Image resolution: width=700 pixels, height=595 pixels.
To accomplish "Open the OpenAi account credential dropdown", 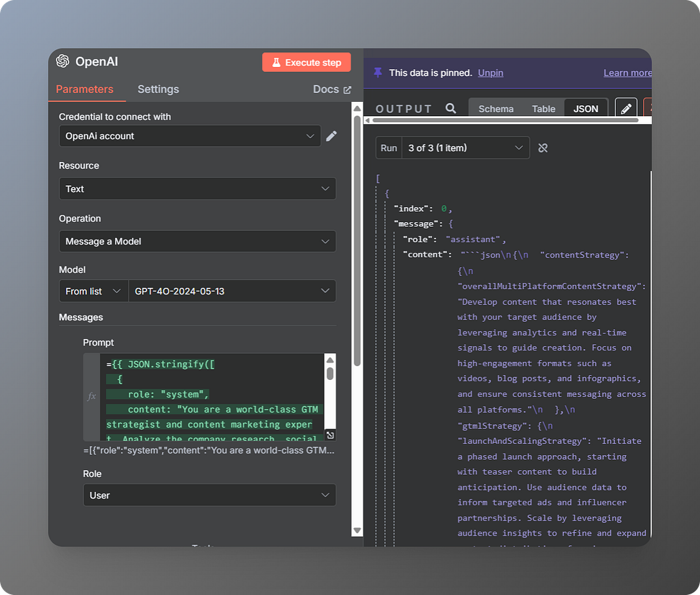I will 190,136.
